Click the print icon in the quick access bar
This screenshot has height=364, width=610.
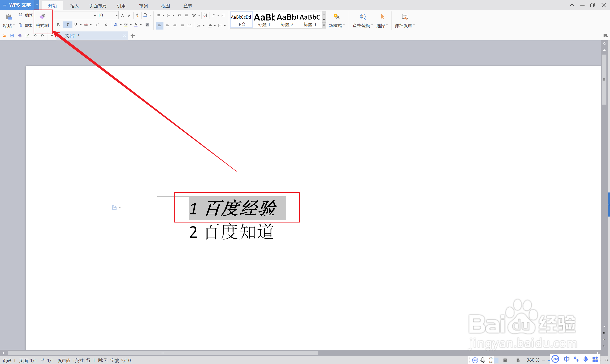pyautogui.click(x=20, y=36)
